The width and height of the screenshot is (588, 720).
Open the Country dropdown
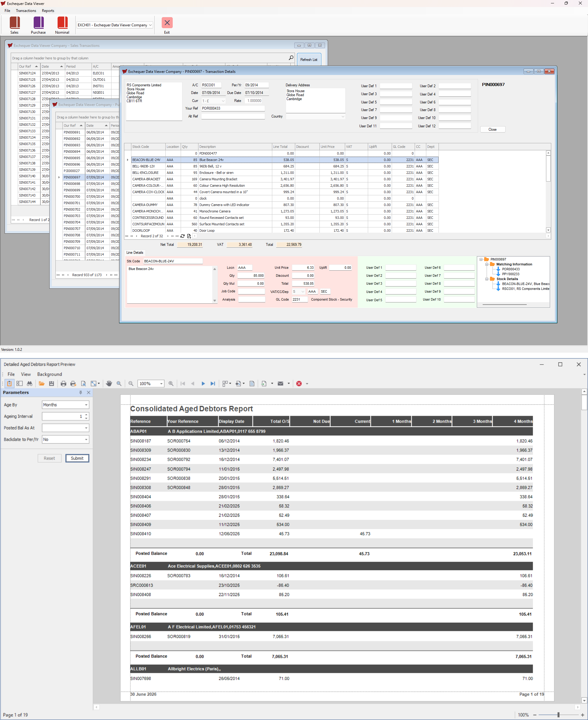[x=343, y=116]
